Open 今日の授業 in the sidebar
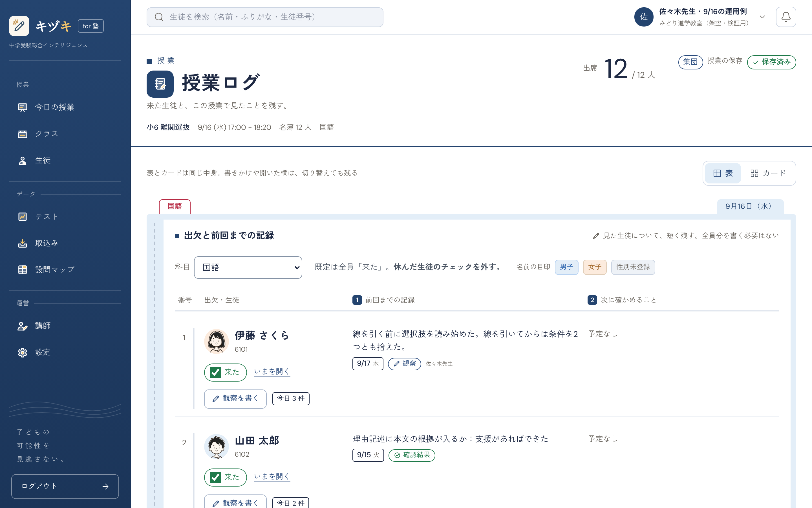 65,107
